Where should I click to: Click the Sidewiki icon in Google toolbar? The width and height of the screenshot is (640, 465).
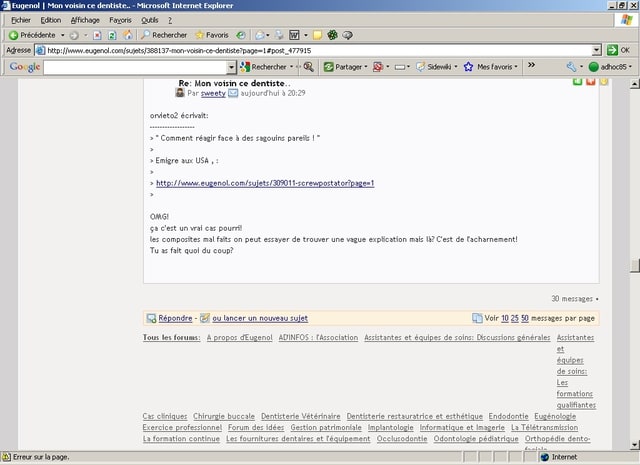click(420, 67)
